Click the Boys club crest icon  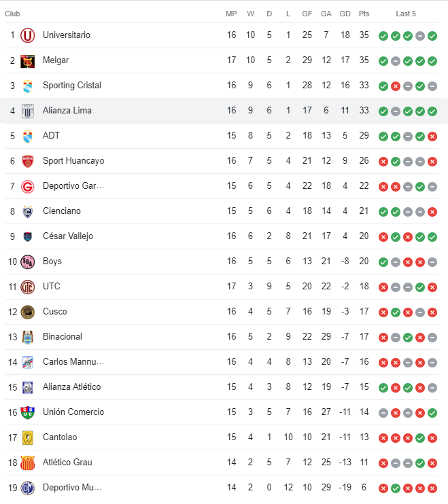click(27, 262)
